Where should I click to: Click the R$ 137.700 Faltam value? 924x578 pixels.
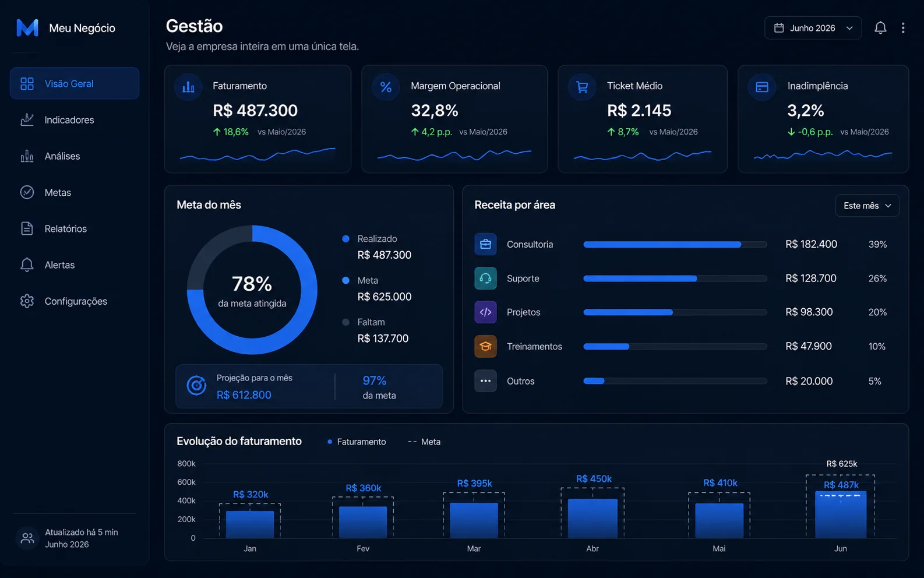pyautogui.click(x=383, y=339)
